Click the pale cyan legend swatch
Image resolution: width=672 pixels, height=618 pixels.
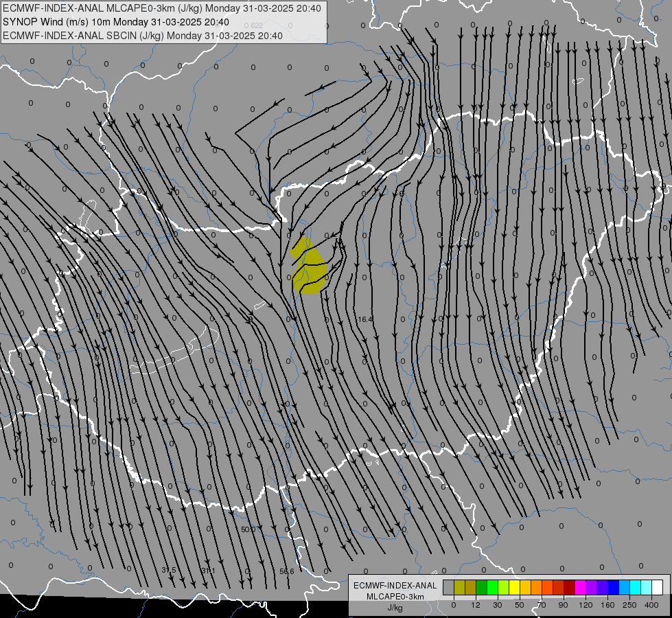(x=647, y=587)
